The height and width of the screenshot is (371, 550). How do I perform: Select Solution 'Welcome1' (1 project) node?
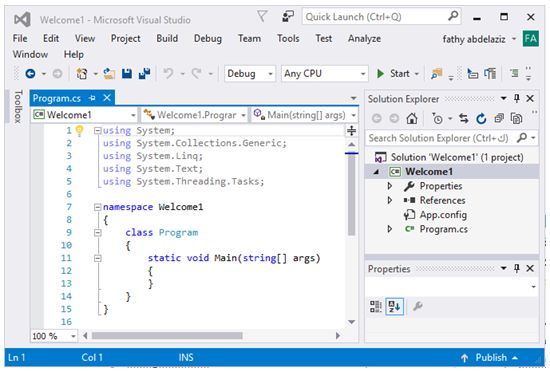(x=457, y=157)
